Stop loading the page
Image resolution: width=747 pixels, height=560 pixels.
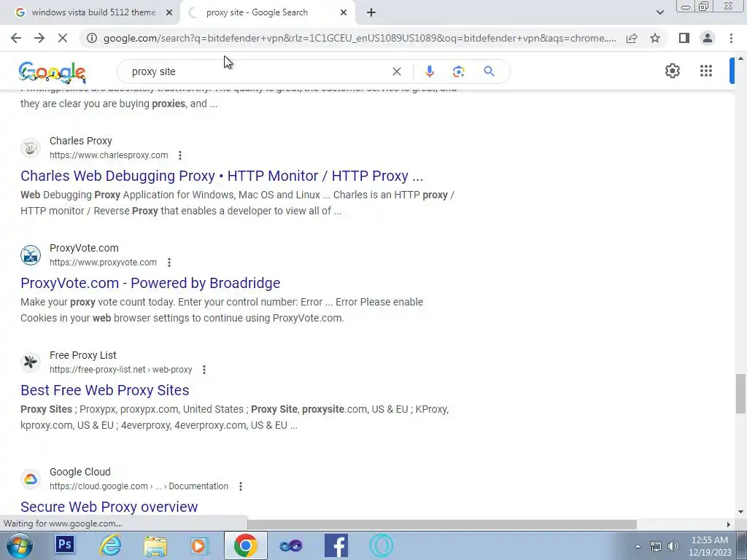click(63, 38)
